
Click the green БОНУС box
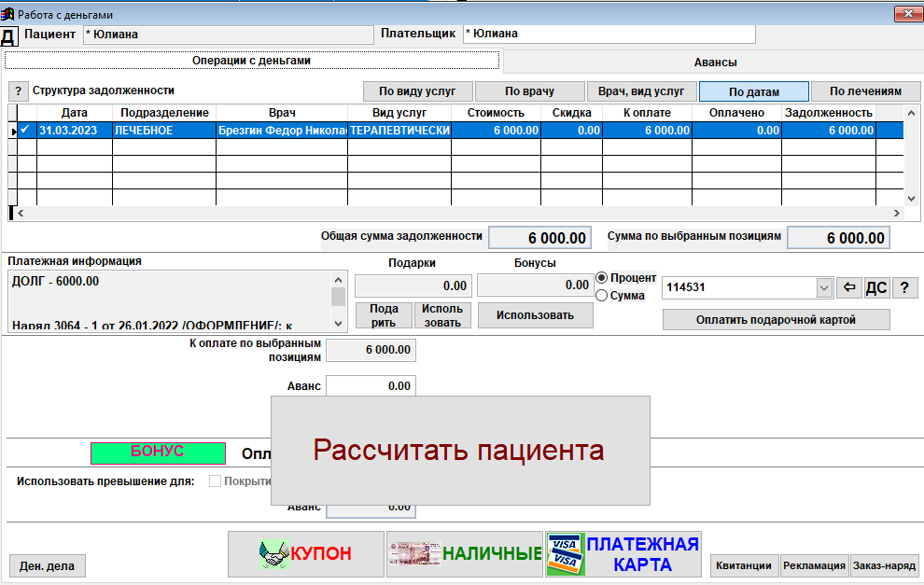click(158, 453)
